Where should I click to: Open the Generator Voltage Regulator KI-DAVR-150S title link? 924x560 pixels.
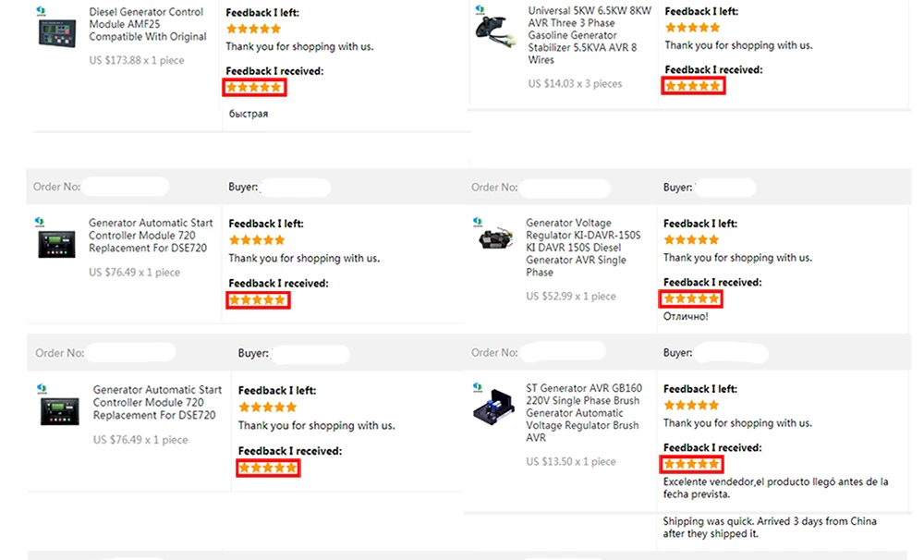point(583,248)
